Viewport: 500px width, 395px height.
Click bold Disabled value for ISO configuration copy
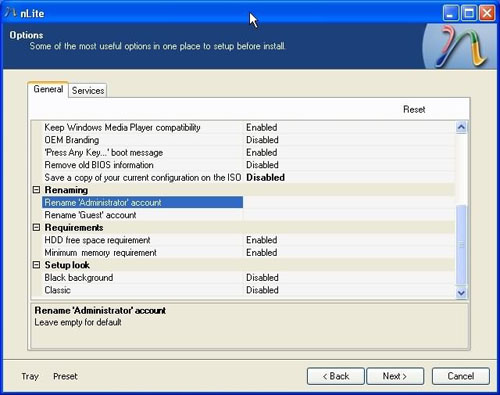[265, 177]
